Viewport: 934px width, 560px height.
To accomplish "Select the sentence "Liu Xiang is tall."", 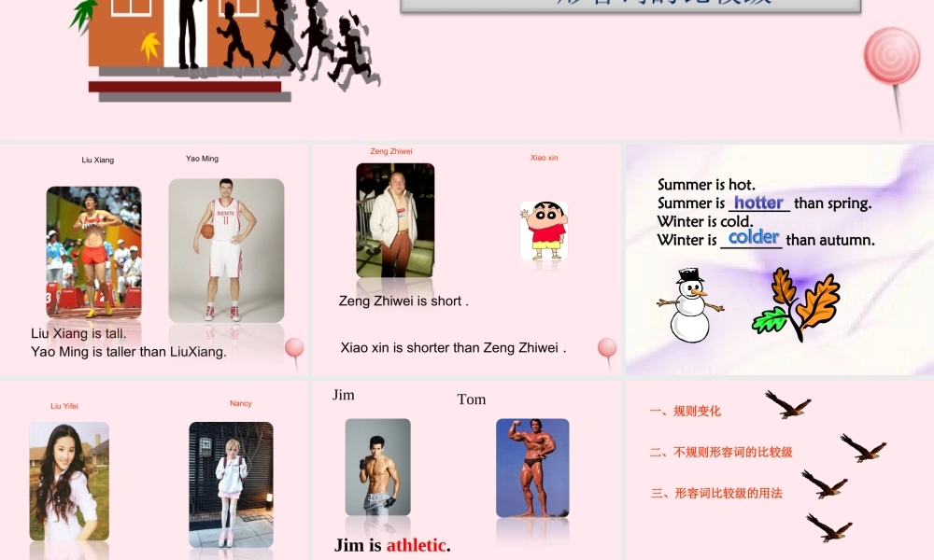I will [x=78, y=333].
